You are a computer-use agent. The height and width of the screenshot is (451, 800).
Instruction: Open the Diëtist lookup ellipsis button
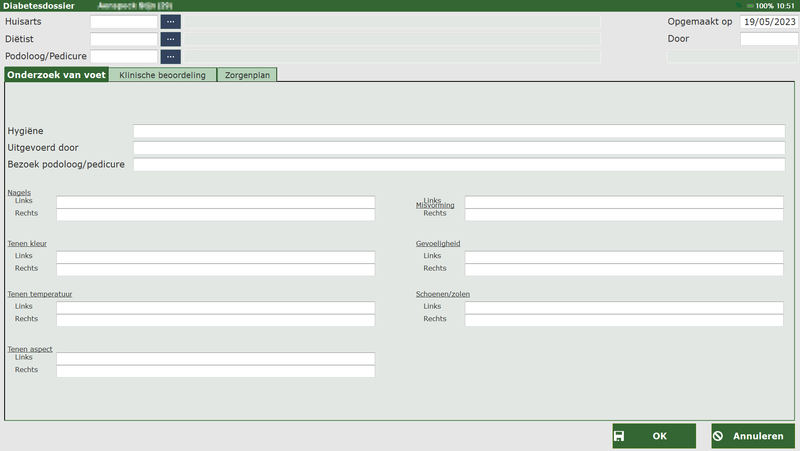(x=170, y=39)
